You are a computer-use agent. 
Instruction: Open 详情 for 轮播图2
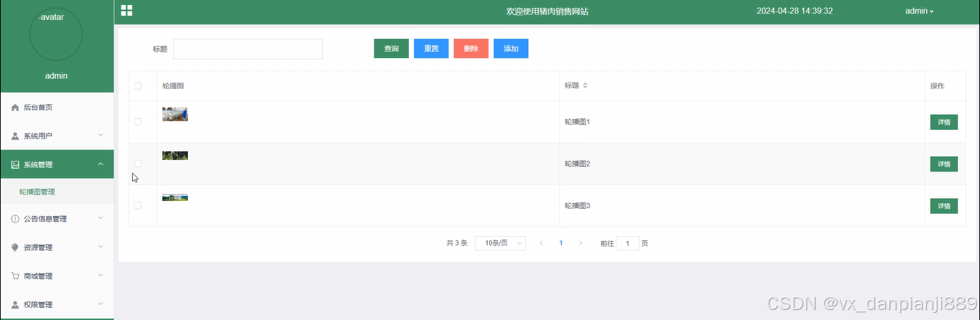[x=943, y=164]
